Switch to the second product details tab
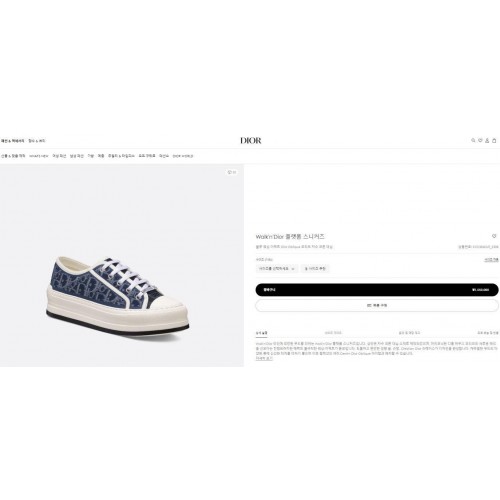Screen dimensions: 500x500 pos(333,333)
